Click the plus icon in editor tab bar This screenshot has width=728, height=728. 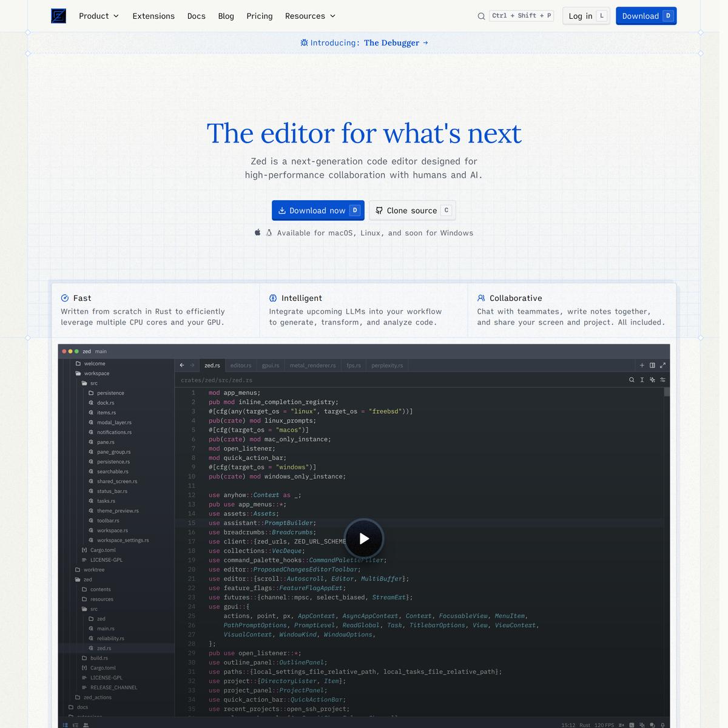click(x=642, y=365)
